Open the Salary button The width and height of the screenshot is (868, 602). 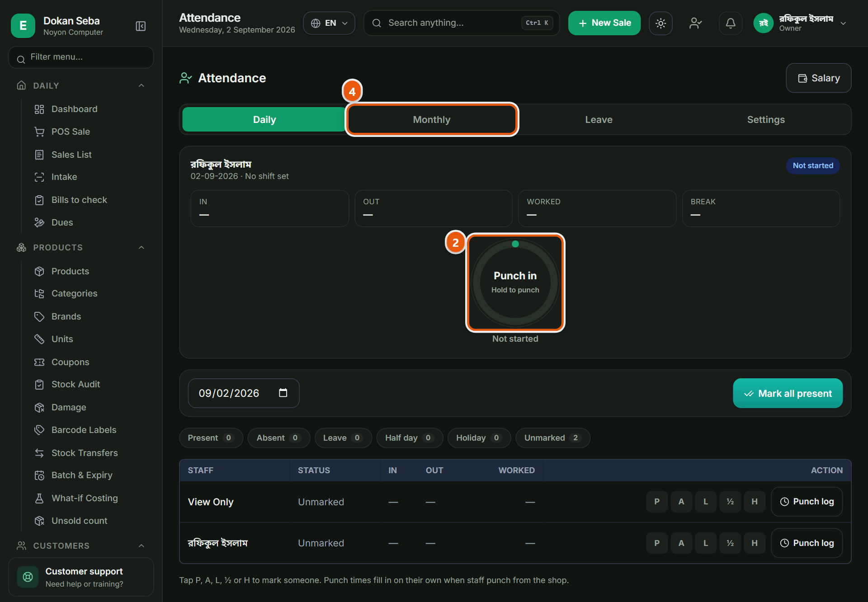pyautogui.click(x=818, y=78)
